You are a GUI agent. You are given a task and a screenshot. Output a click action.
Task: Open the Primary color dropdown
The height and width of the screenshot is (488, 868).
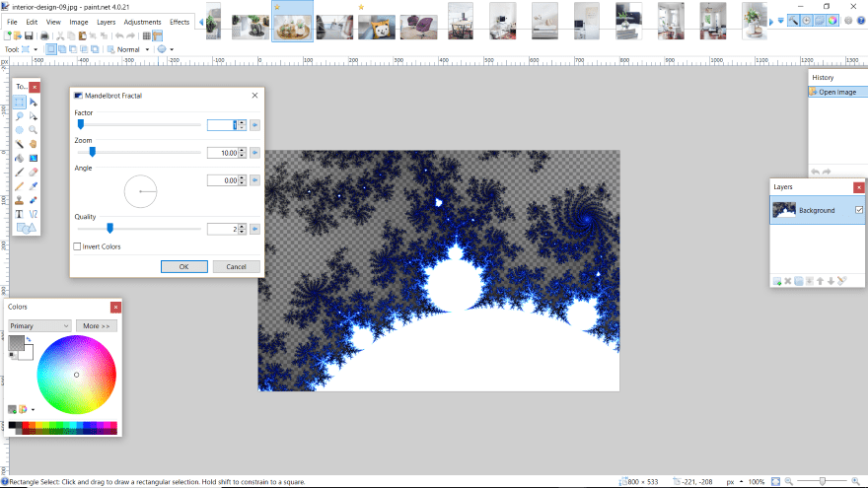point(39,325)
